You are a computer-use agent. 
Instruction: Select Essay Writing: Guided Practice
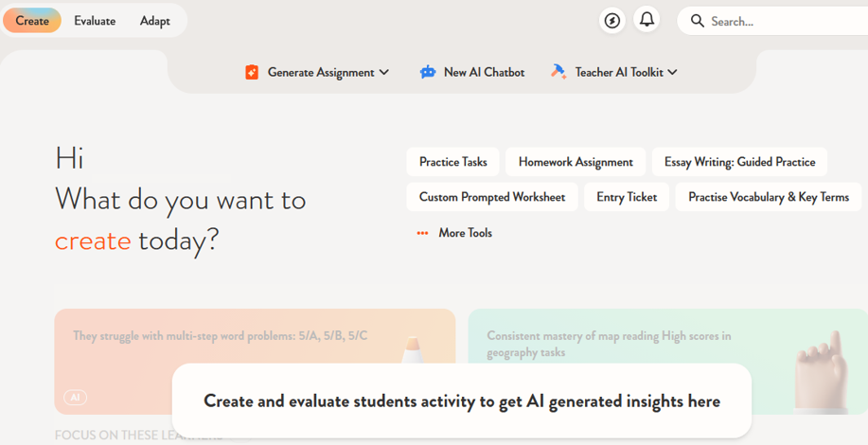click(x=739, y=162)
